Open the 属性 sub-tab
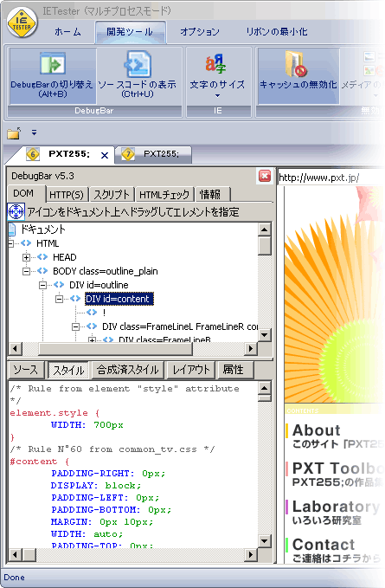 [234, 370]
